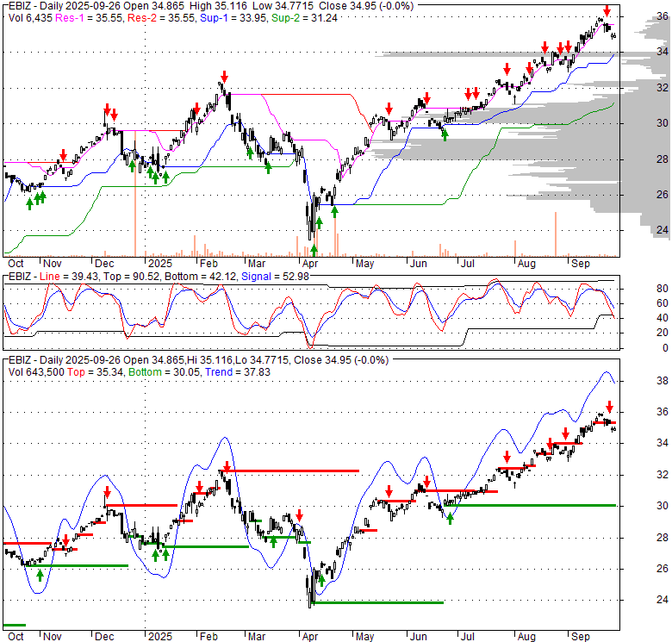The width and height of the screenshot is (672, 642).
Task: Click the blue 'Trend = 37.83' label
Action: 238,372
